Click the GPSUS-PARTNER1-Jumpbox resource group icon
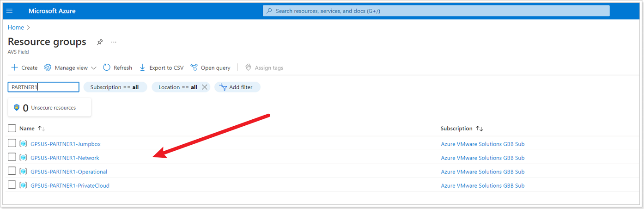 pos(23,144)
